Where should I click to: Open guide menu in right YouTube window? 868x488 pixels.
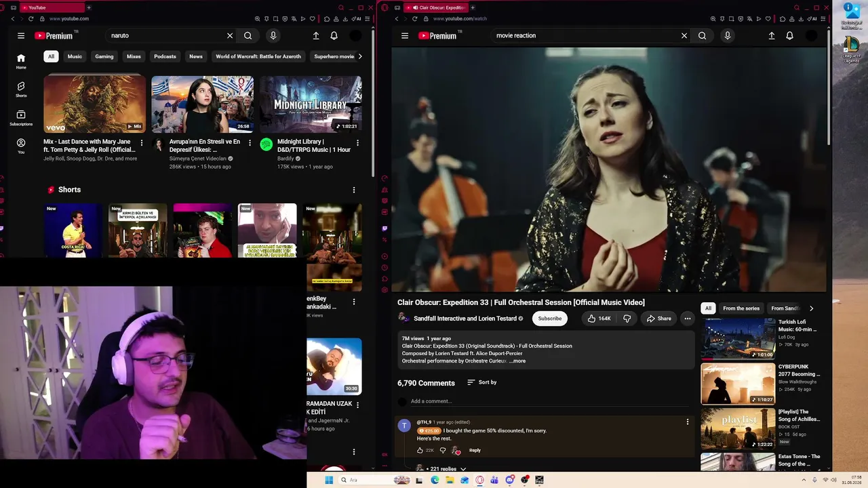coord(405,36)
